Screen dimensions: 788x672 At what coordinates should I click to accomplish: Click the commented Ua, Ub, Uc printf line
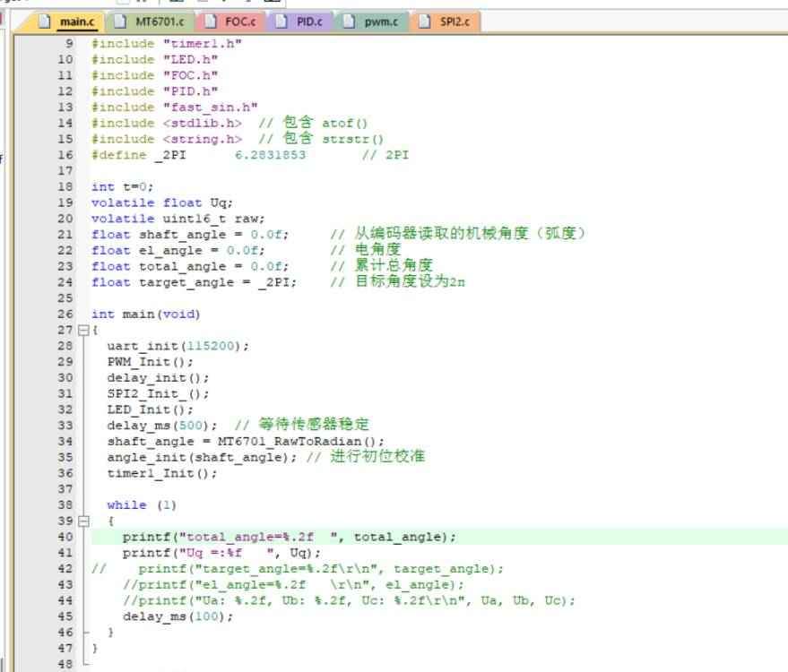[349, 600]
